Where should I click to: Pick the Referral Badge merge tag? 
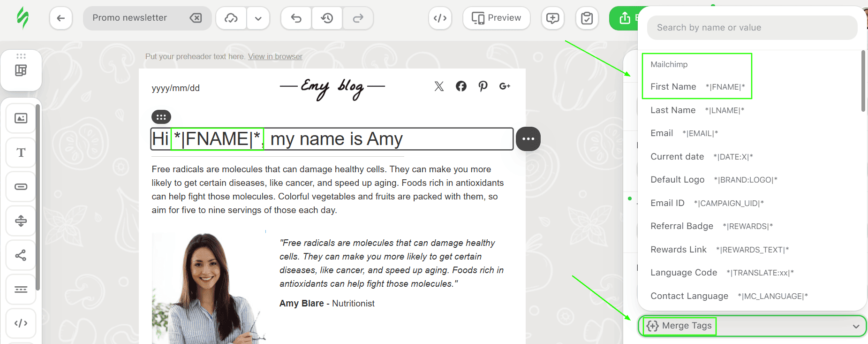[711, 226]
